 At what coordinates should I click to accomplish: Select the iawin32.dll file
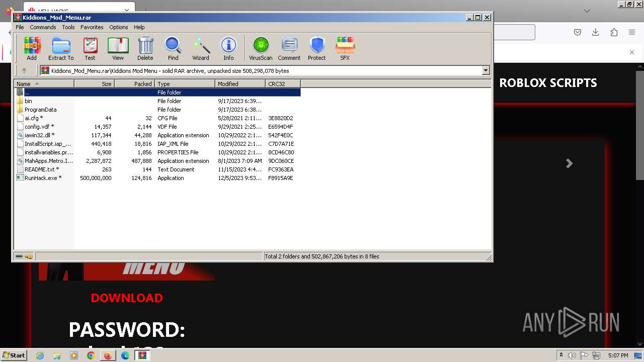tap(157, 135)
